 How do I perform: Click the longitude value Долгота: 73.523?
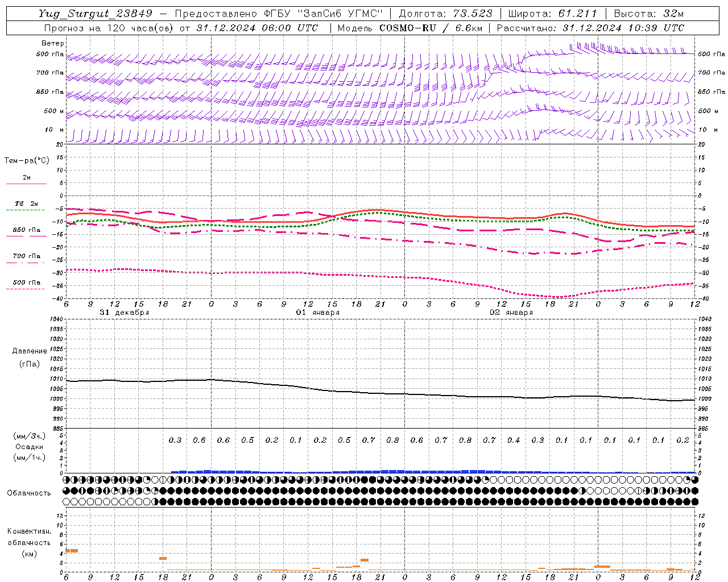coord(446,14)
